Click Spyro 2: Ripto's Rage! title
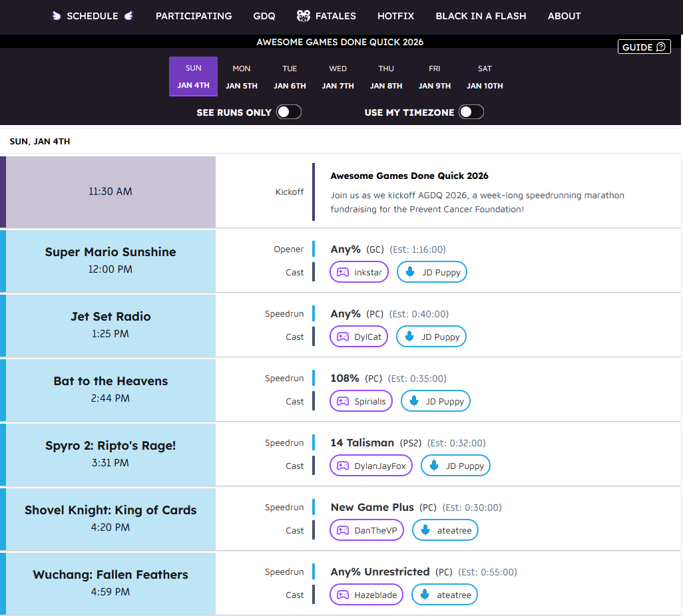 pos(111,445)
